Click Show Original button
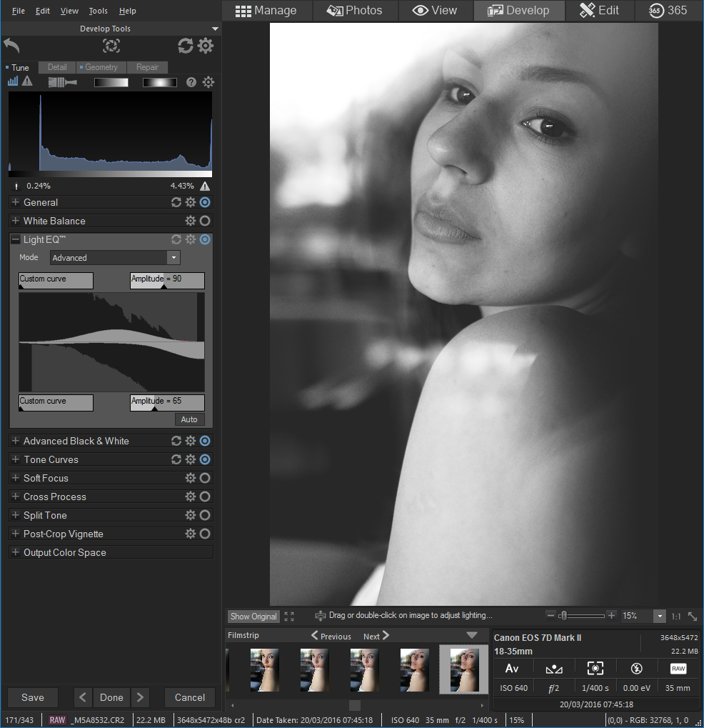Viewport: 704px width, 728px height. tap(253, 617)
